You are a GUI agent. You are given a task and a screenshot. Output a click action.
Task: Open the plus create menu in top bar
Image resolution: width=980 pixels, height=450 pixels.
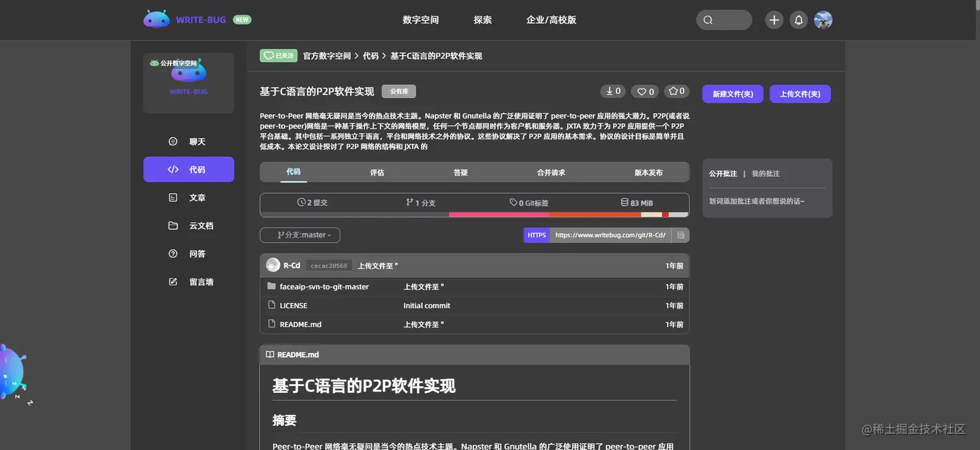click(774, 20)
